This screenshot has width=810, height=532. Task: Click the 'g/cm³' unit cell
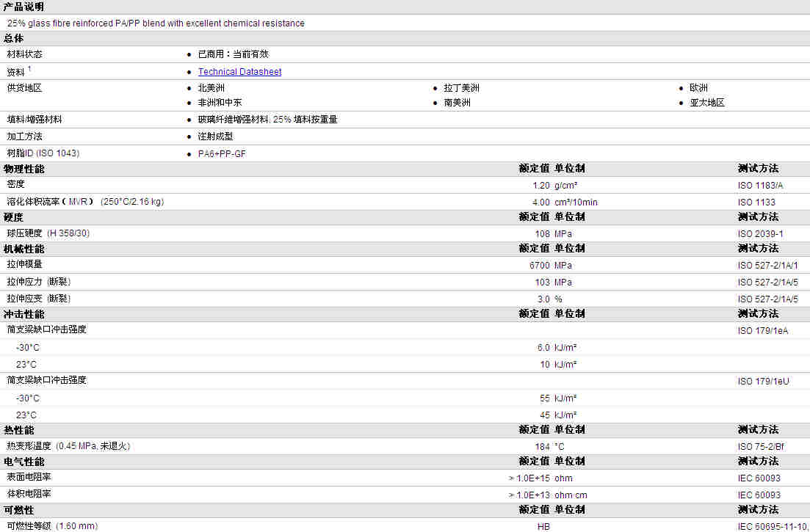tap(565, 185)
